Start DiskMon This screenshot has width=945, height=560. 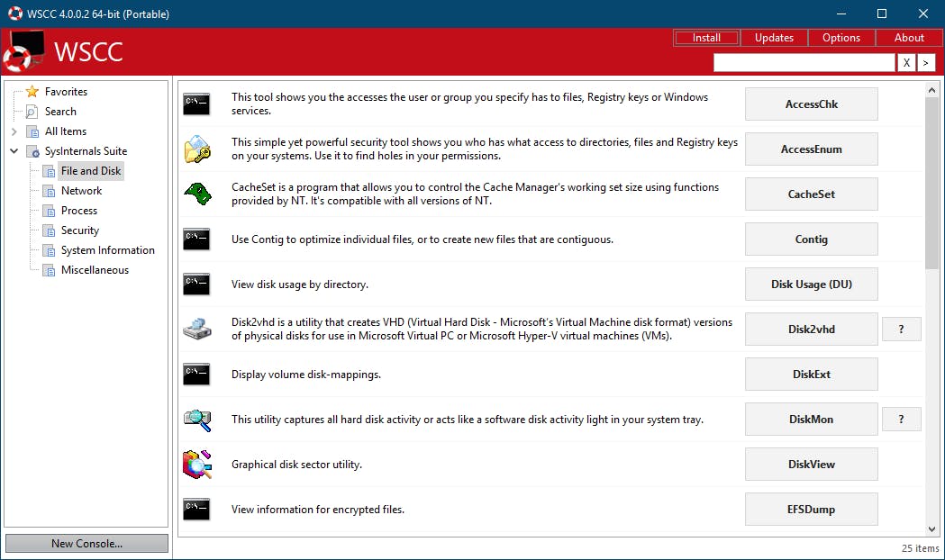tap(811, 419)
